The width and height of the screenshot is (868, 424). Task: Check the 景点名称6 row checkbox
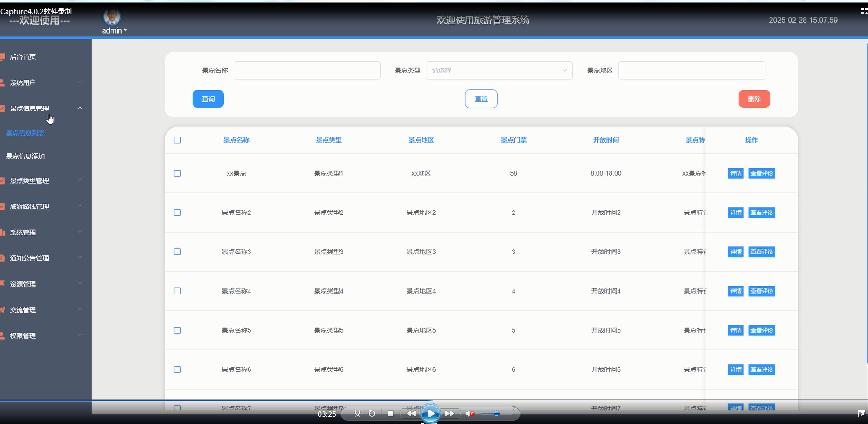[177, 369]
